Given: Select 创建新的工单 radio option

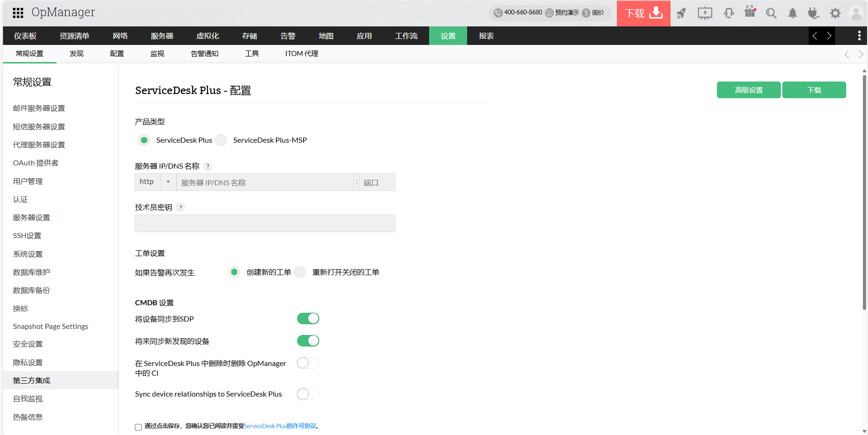Looking at the screenshot, I should pyautogui.click(x=234, y=272).
